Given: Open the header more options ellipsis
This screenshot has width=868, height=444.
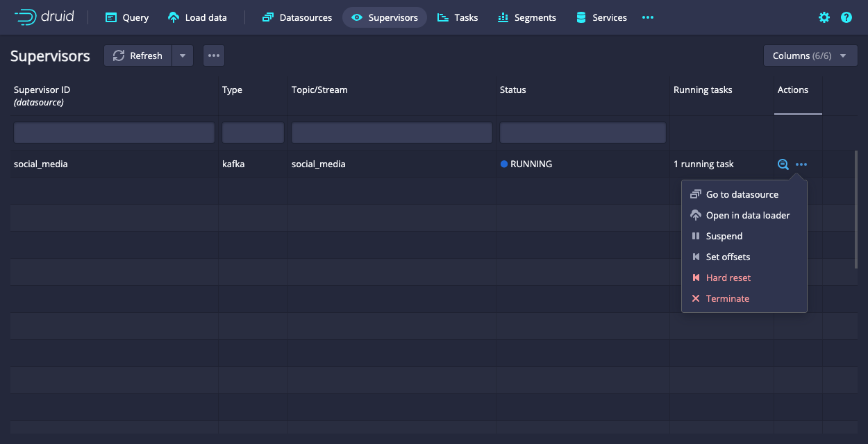Looking at the screenshot, I should pos(648,17).
